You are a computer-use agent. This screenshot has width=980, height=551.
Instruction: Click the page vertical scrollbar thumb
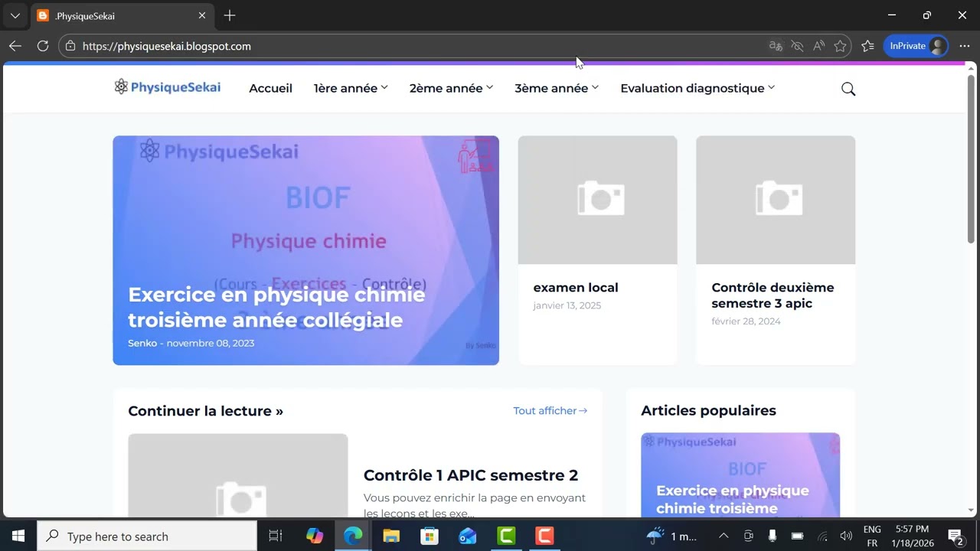point(971,159)
